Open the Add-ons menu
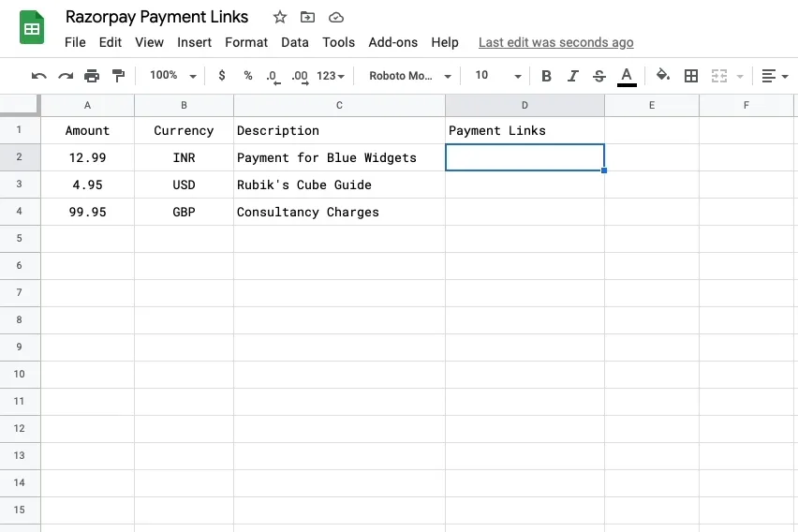 click(392, 42)
